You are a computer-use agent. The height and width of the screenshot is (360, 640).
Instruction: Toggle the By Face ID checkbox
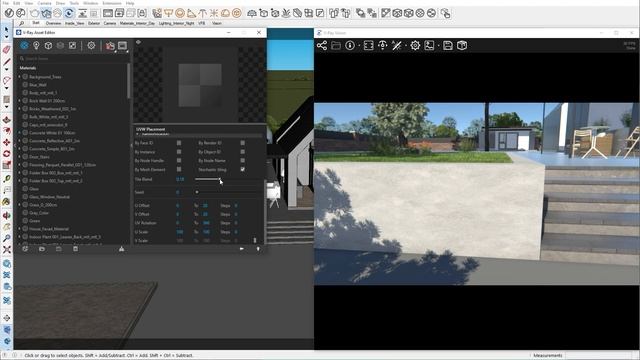179,143
